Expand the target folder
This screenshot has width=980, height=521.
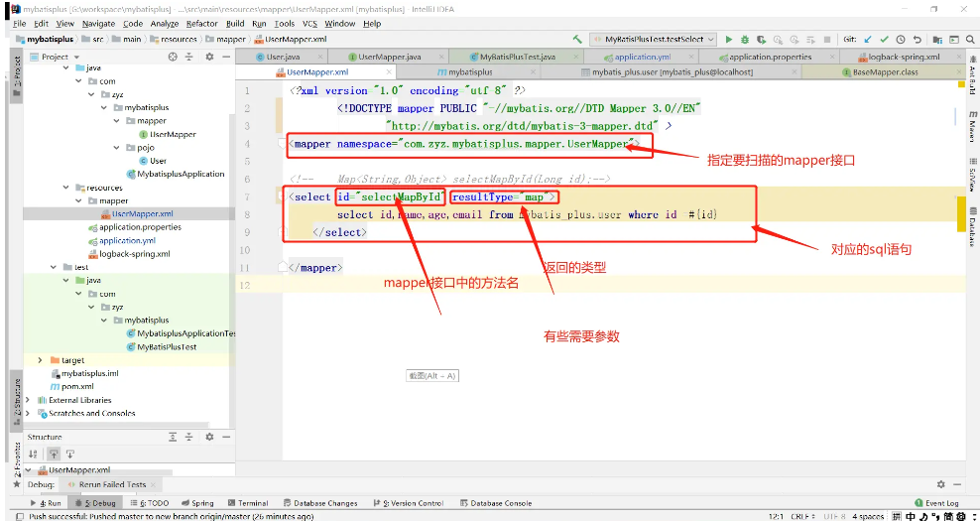pyautogui.click(x=40, y=360)
